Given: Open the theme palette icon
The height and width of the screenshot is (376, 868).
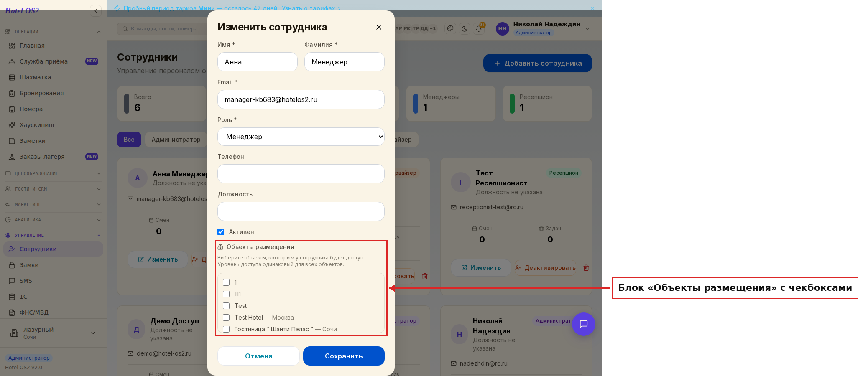Looking at the screenshot, I should pos(450,29).
